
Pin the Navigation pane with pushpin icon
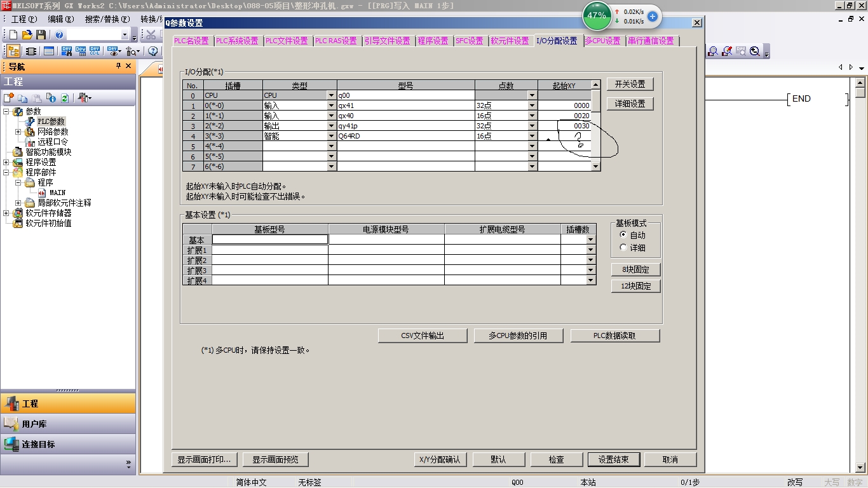point(118,66)
